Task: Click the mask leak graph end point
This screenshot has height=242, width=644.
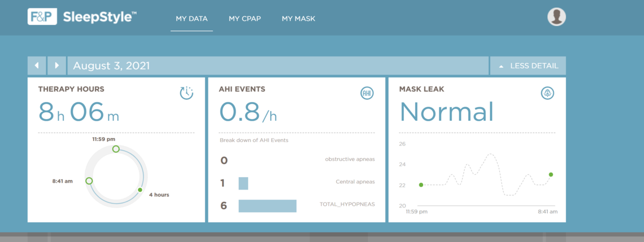Action: pos(551,174)
